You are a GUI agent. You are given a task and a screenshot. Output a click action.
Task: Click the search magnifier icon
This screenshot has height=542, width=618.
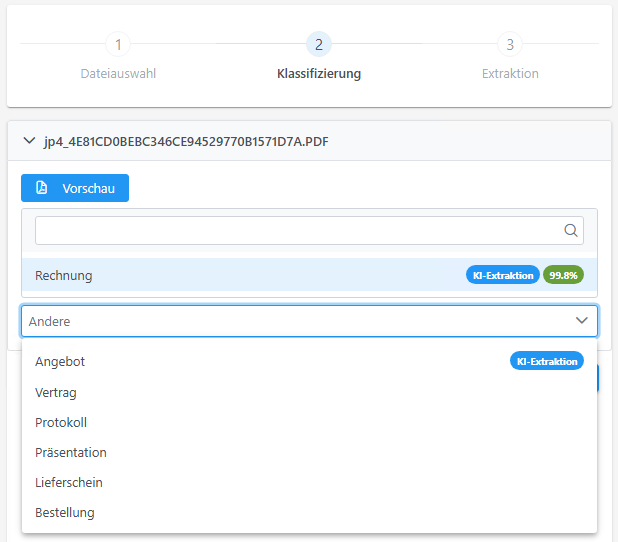pyautogui.click(x=571, y=230)
